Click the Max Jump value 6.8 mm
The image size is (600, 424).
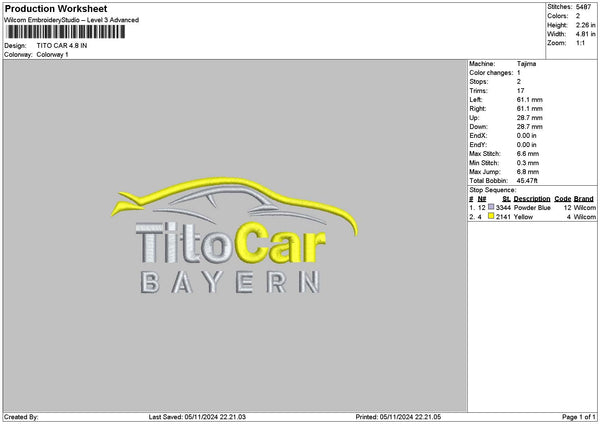[x=528, y=172]
